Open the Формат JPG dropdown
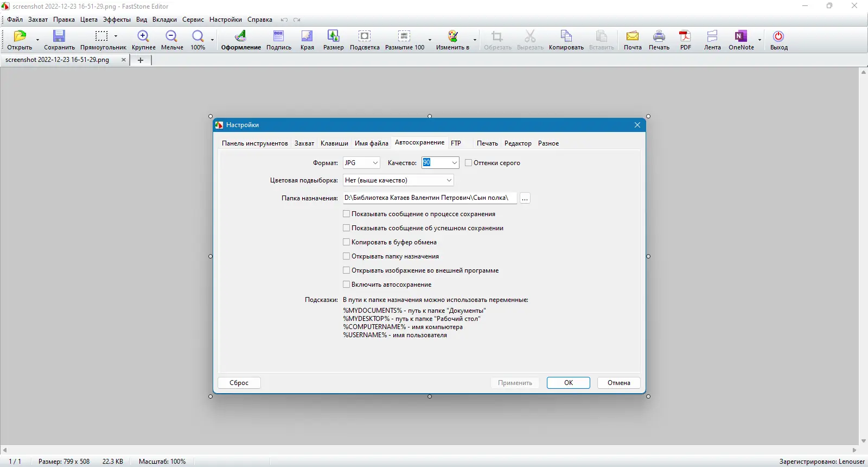868x467 pixels. click(x=361, y=163)
